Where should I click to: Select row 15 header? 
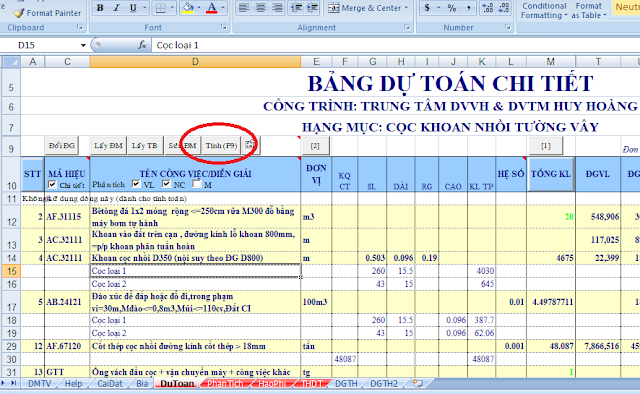(x=11, y=271)
